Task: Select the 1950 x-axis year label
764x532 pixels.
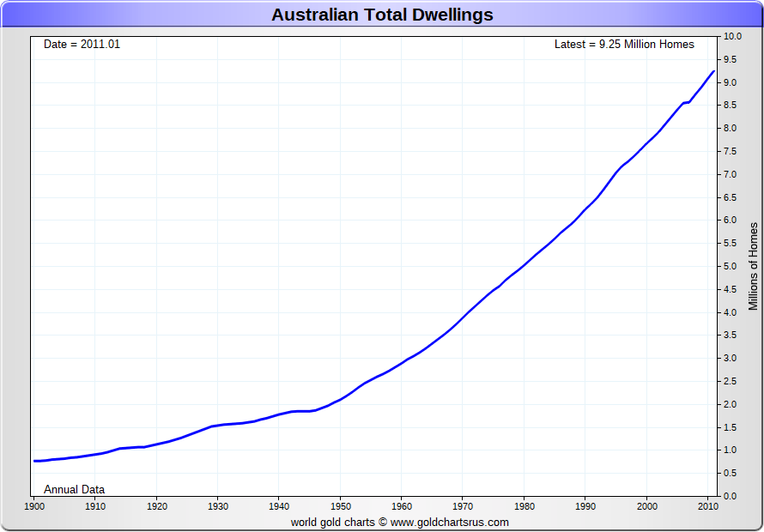Action: point(340,506)
